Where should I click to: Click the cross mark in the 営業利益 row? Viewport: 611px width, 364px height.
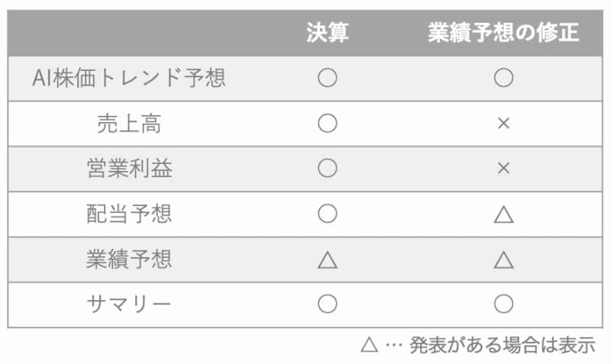pos(503,168)
